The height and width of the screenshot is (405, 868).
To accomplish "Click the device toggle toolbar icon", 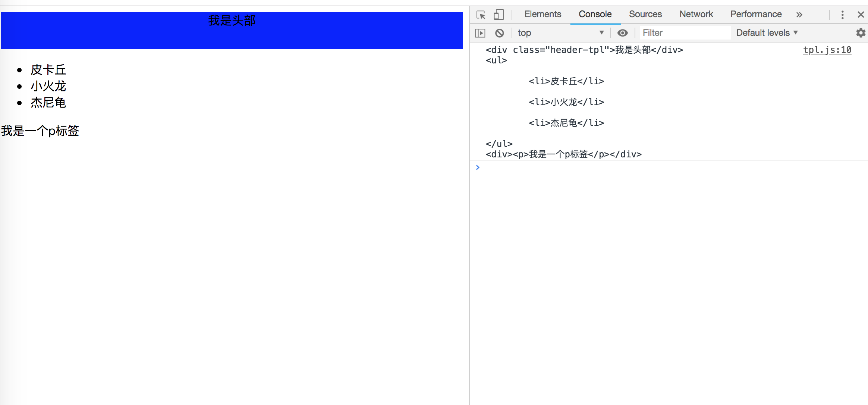I will (498, 15).
